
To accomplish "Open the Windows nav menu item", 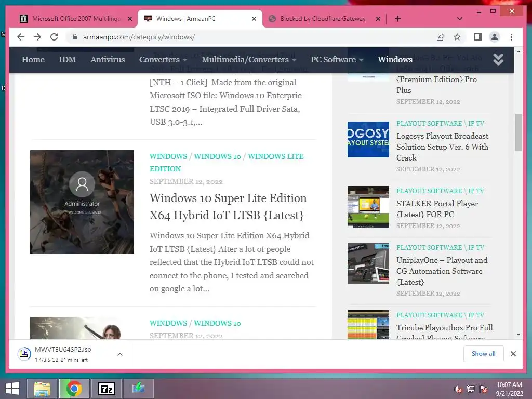I will (x=395, y=60).
